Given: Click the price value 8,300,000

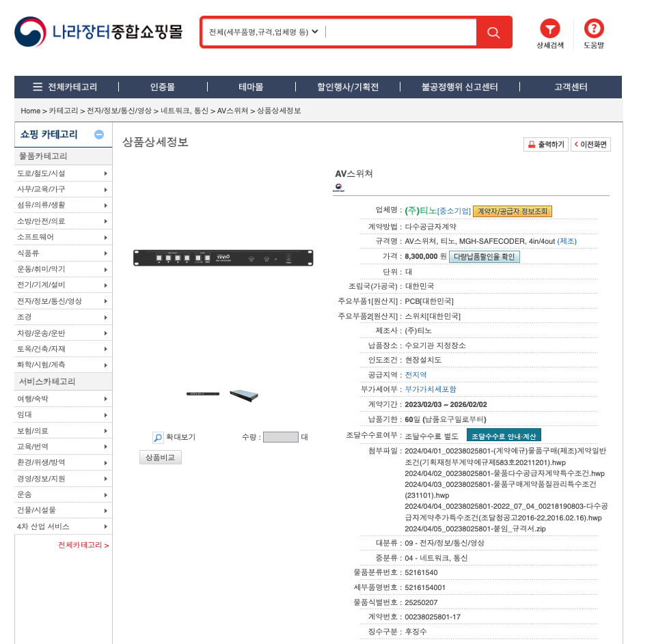Looking at the screenshot, I should pyautogui.click(x=421, y=256).
